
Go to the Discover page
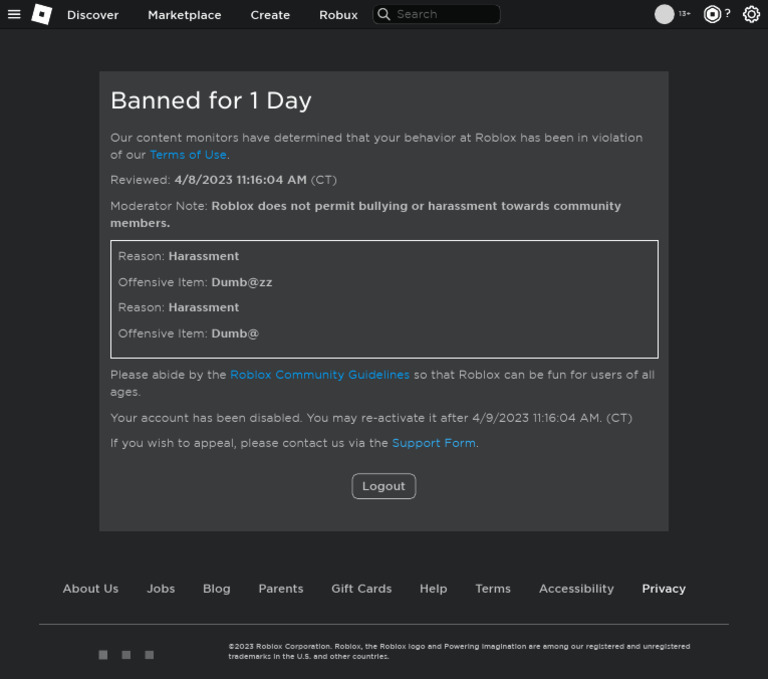(x=93, y=15)
